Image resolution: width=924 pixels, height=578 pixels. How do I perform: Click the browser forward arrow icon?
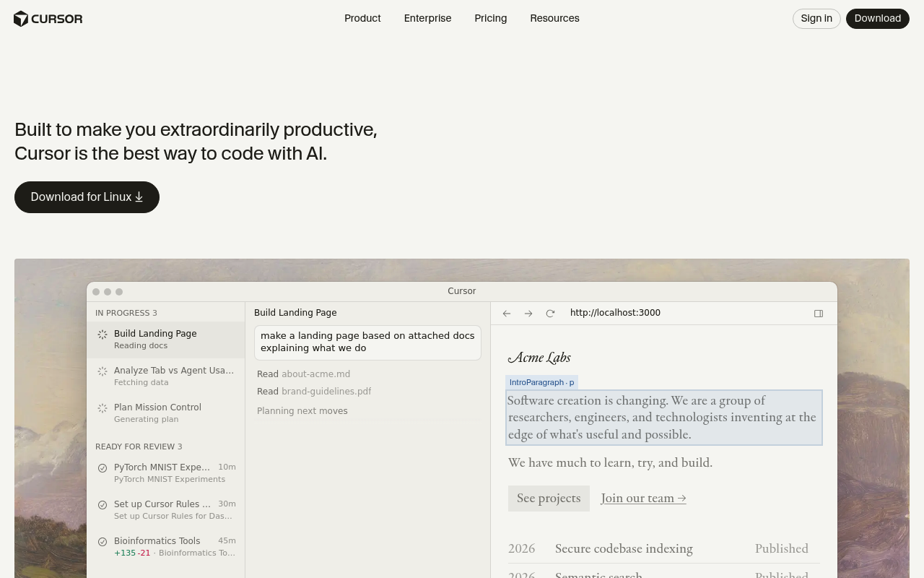tap(528, 314)
